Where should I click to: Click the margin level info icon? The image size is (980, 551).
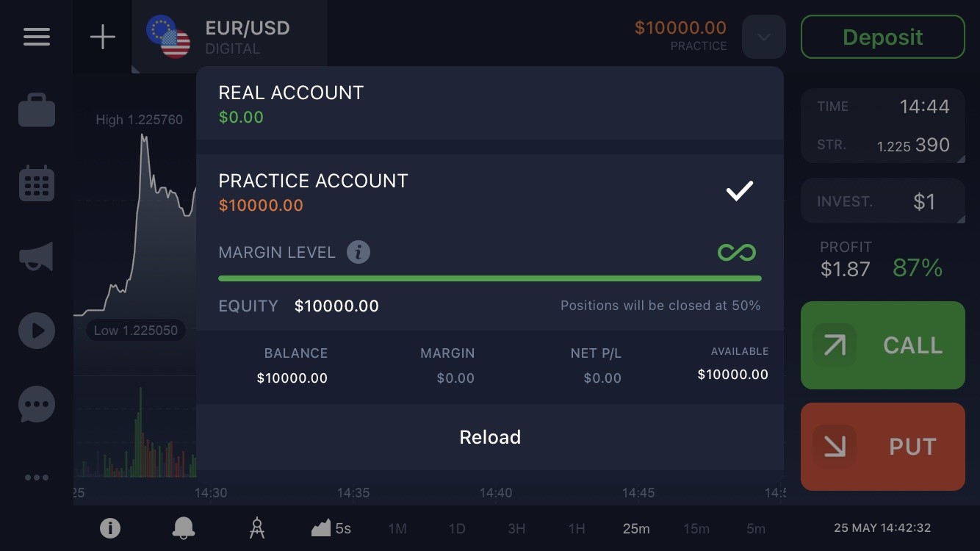[359, 253]
